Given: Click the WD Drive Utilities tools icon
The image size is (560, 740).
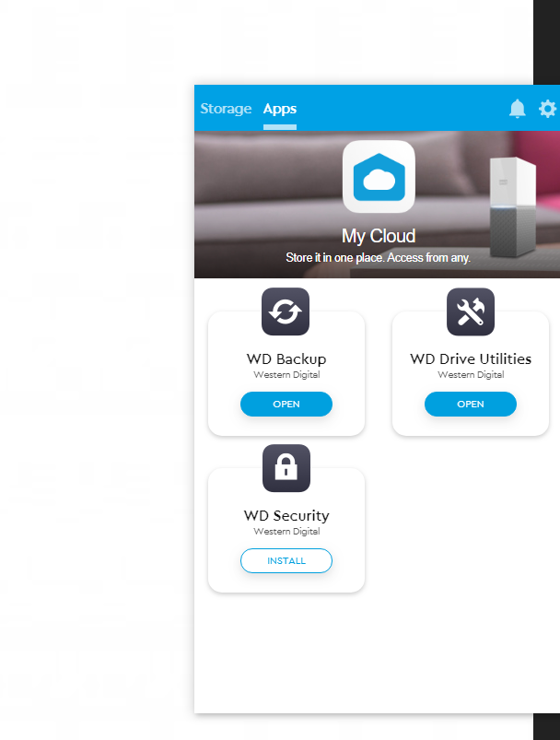Looking at the screenshot, I should [x=471, y=311].
